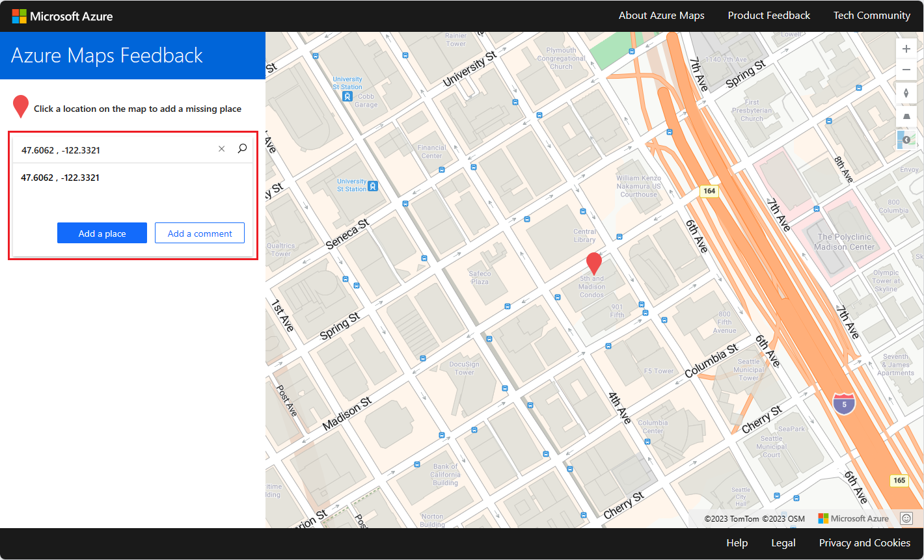Click the University St Station transit icon near Cobb Garage
The width and height of the screenshot is (924, 560).
coord(347,96)
